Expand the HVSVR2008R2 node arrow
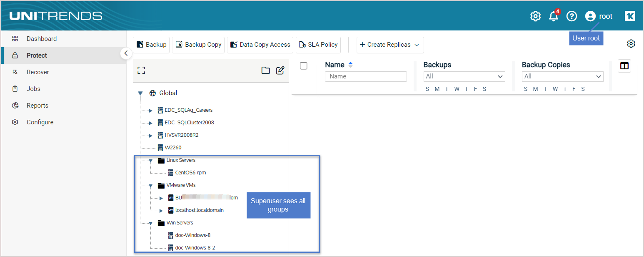The height and width of the screenshot is (257, 644). click(x=151, y=136)
